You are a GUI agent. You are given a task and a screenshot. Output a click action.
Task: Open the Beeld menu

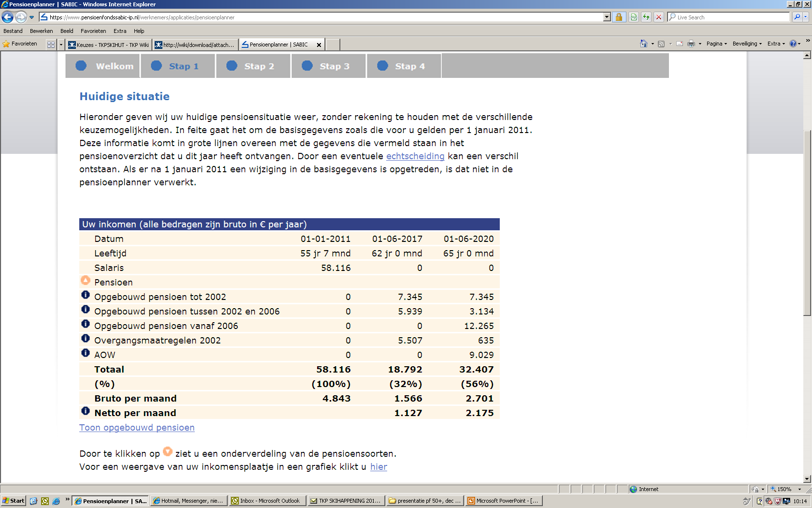pos(67,31)
